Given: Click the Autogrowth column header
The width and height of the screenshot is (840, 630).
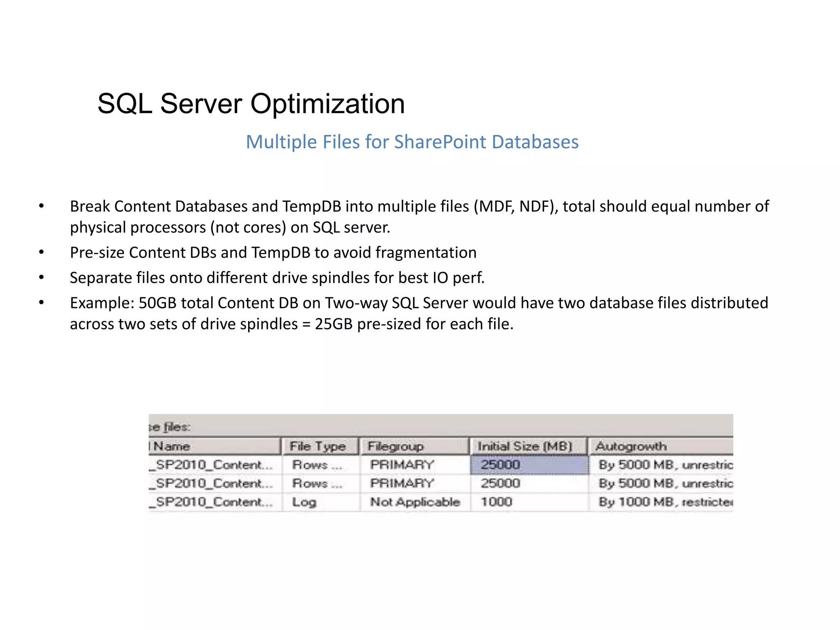Looking at the screenshot, I should [661, 446].
